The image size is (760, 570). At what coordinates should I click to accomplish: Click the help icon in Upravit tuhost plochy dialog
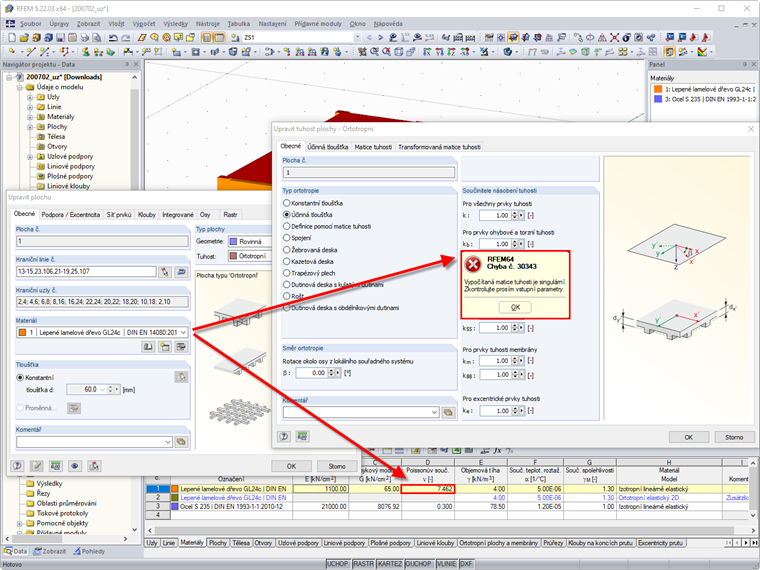[x=284, y=436]
